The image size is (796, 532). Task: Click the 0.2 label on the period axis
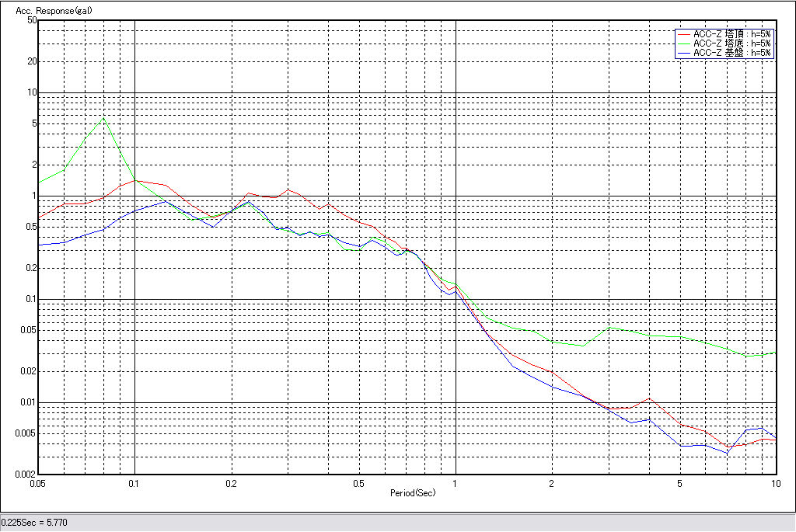[x=231, y=483]
